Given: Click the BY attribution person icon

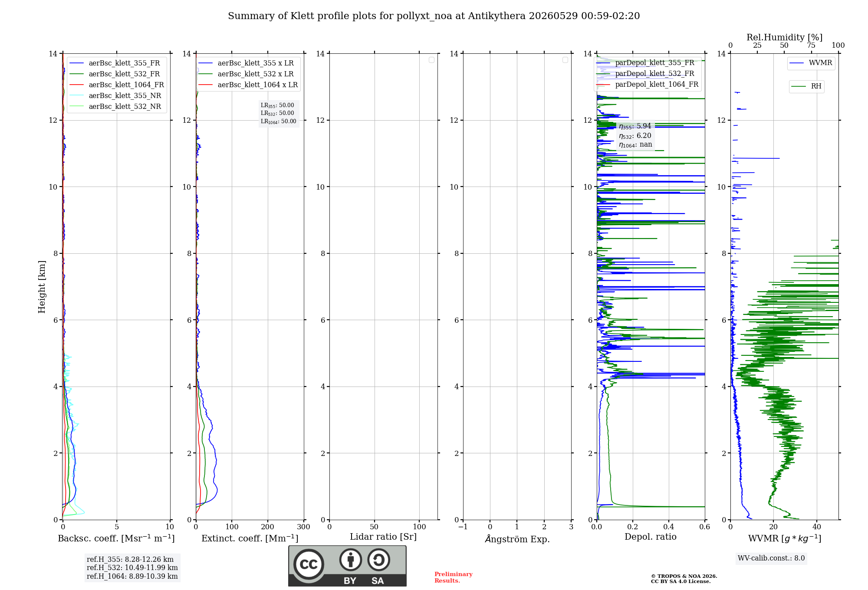Looking at the screenshot, I should pos(351,560).
